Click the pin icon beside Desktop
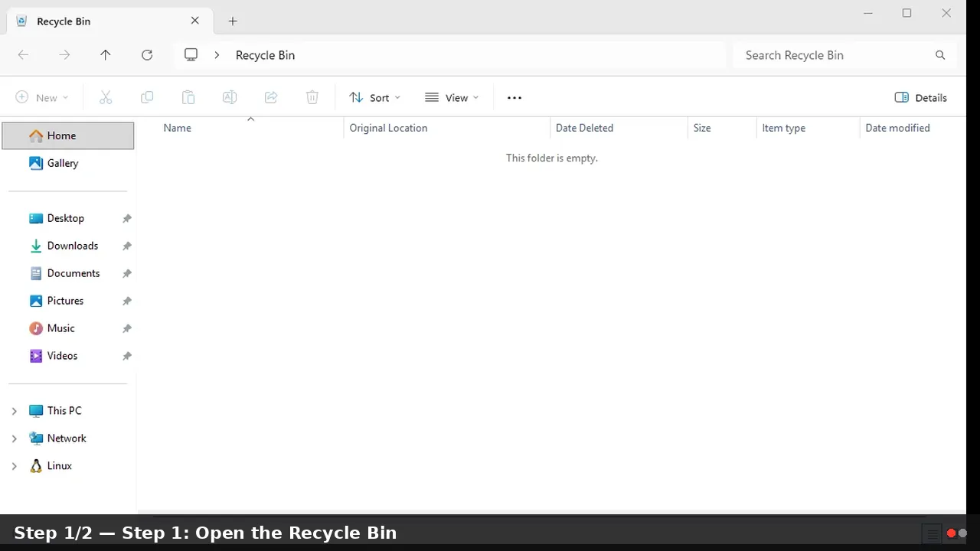 click(127, 218)
